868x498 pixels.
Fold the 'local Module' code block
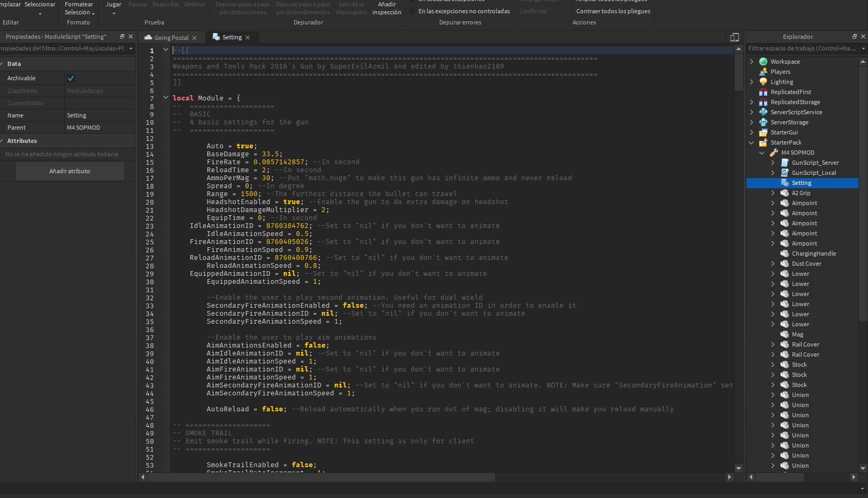click(x=166, y=97)
